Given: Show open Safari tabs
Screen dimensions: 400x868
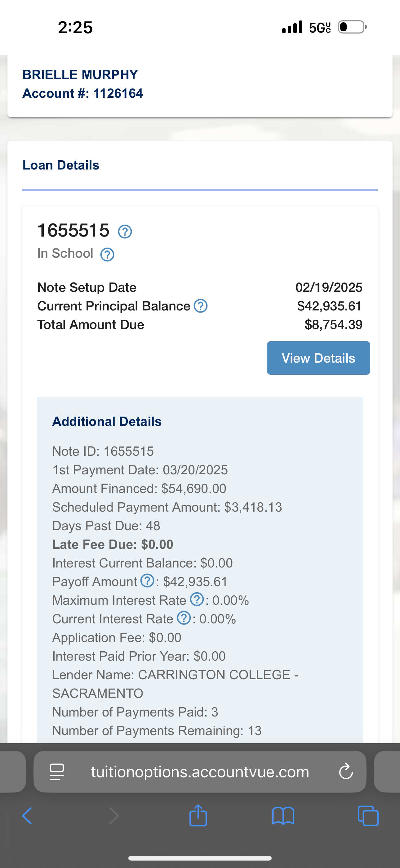Looking at the screenshot, I should point(368,816).
